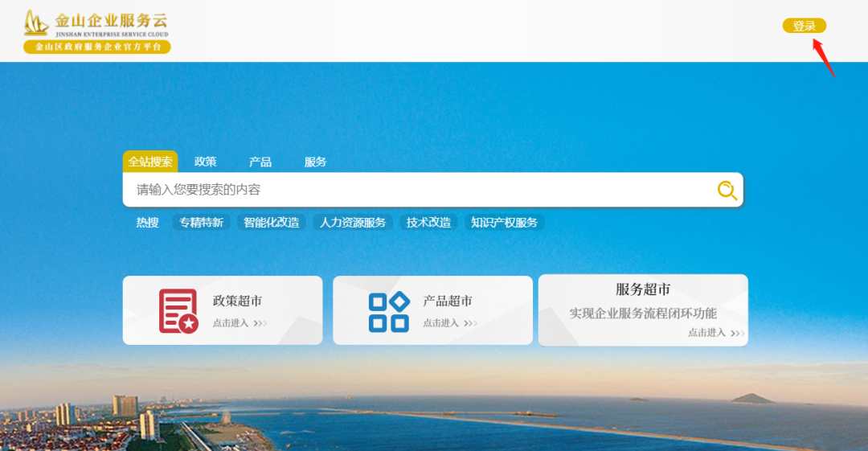This screenshot has width=868, height=451.
Task: Open the red policy document icon
Action: 178,311
